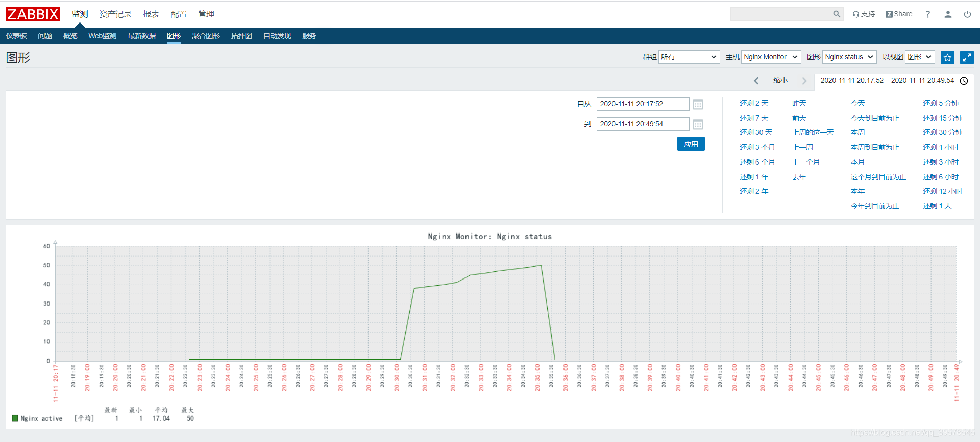980x442 pixels.
Task: Select 还剩 1 小时 time range
Action: coord(941,147)
